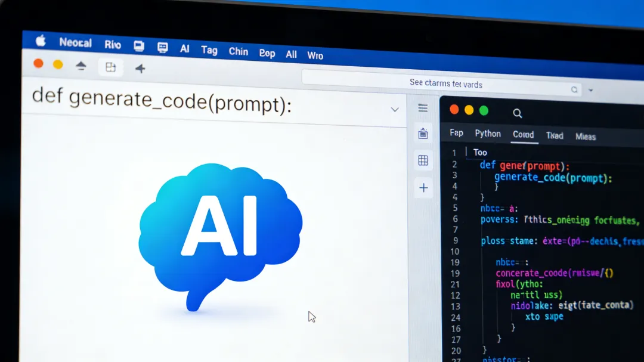Click the 'concerate_coode' code line

554,273
